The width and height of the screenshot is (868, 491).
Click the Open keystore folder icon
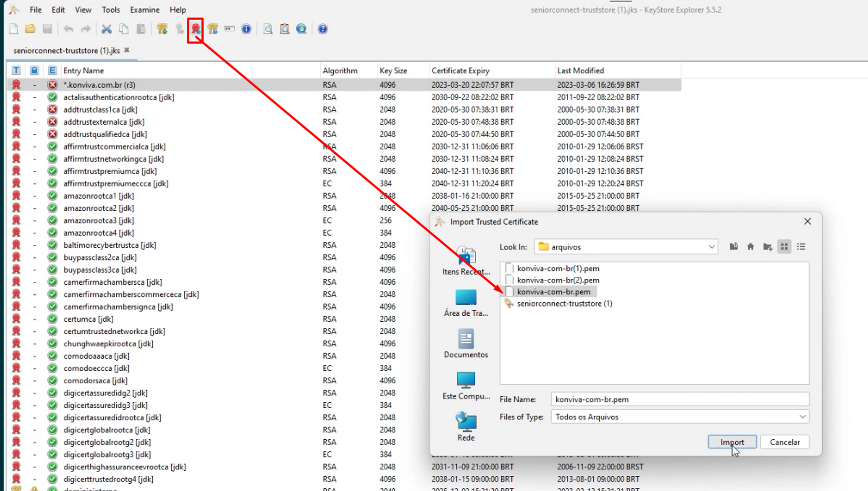point(30,29)
